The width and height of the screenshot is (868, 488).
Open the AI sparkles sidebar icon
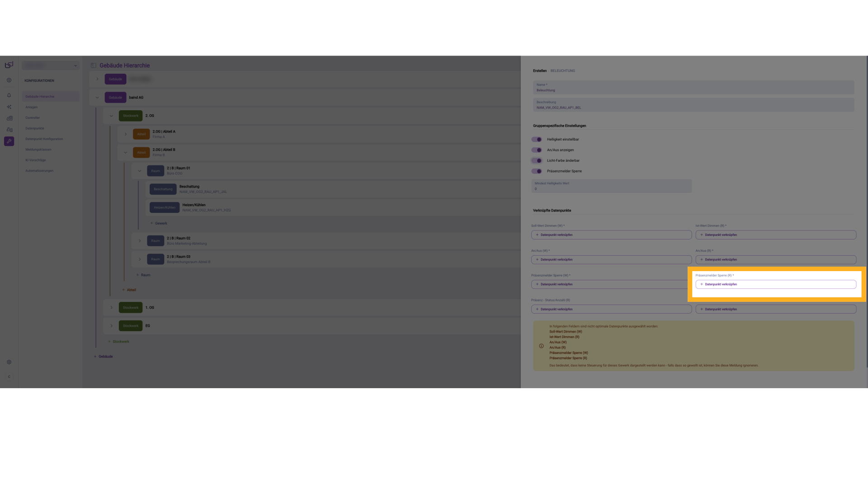point(9,107)
